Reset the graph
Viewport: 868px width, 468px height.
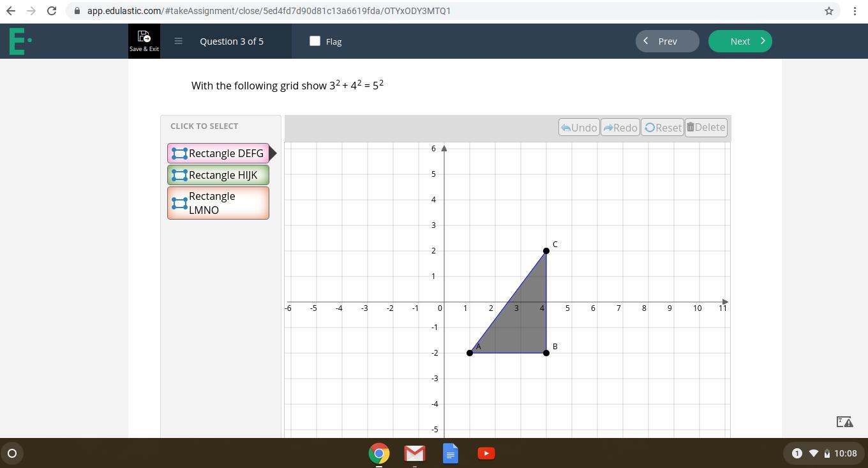tap(662, 127)
